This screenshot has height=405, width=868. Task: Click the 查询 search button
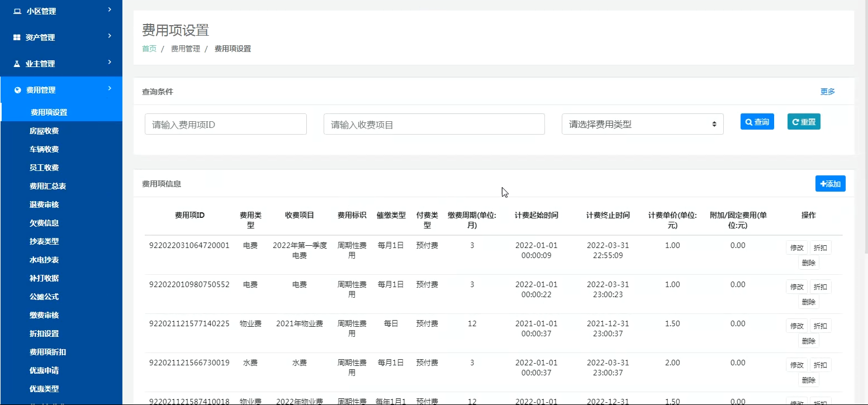(757, 122)
